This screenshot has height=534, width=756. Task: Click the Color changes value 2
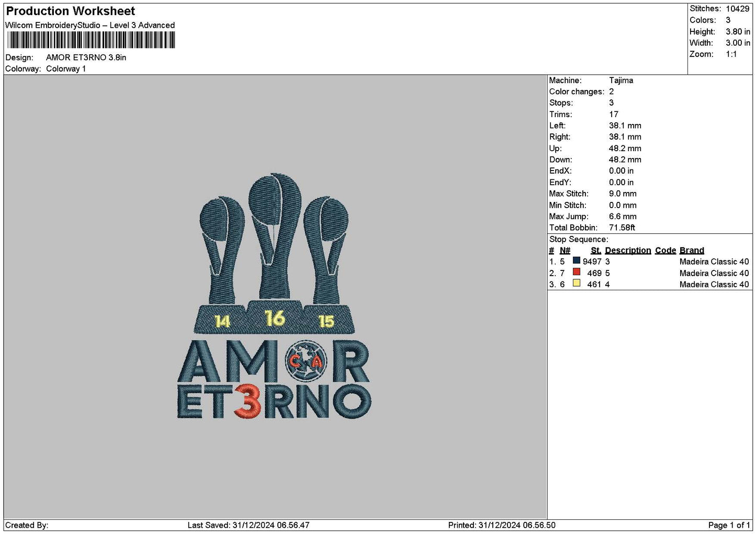tap(611, 92)
